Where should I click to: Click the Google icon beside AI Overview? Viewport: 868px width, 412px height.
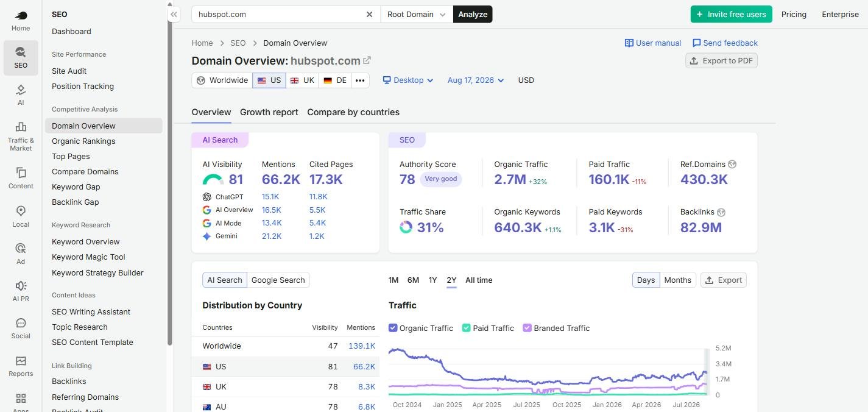[x=207, y=210]
